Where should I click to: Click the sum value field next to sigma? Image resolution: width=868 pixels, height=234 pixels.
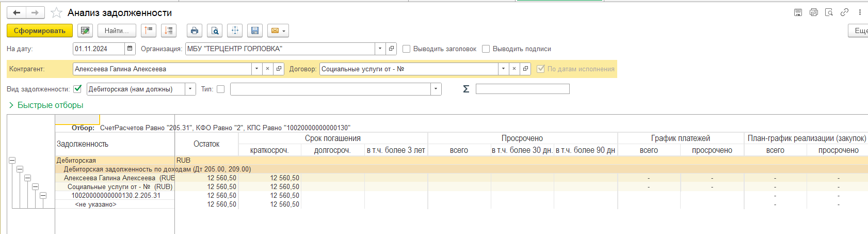[522, 89]
